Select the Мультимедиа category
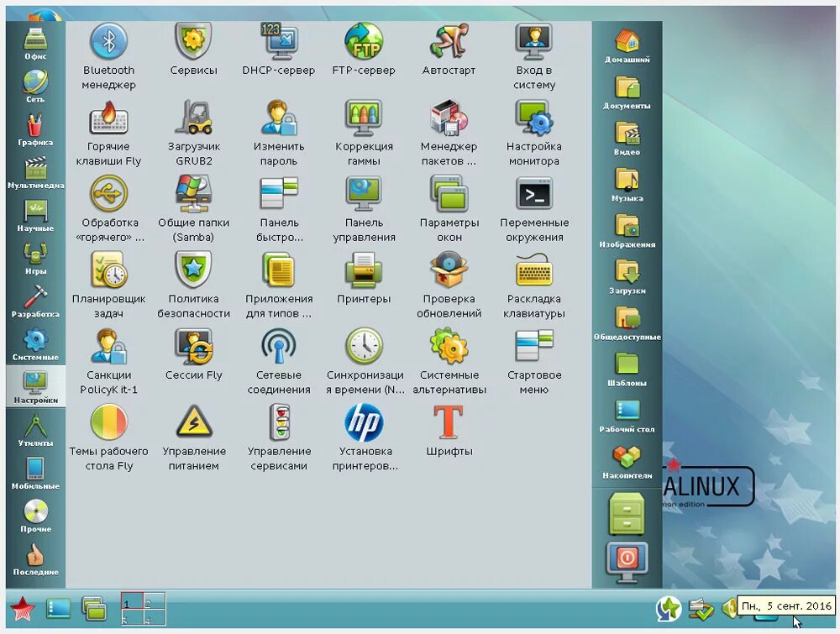Viewport: 840px width, 634px height. pyautogui.click(x=35, y=172)
